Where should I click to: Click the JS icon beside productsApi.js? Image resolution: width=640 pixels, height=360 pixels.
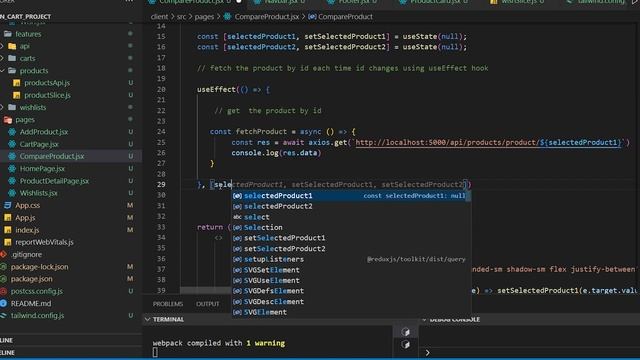[x=17, y=83]
